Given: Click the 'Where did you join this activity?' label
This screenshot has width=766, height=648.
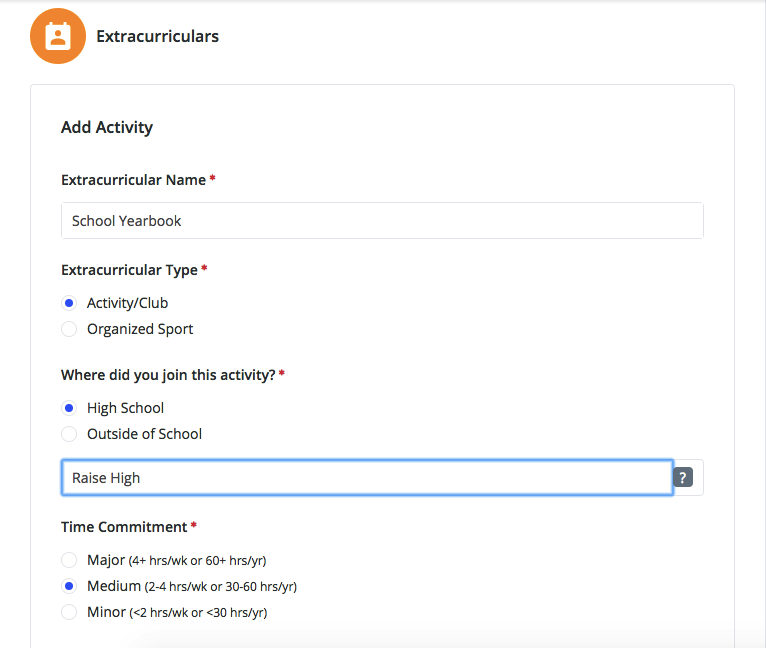Looking at the screenshot, I should point(168,375).
